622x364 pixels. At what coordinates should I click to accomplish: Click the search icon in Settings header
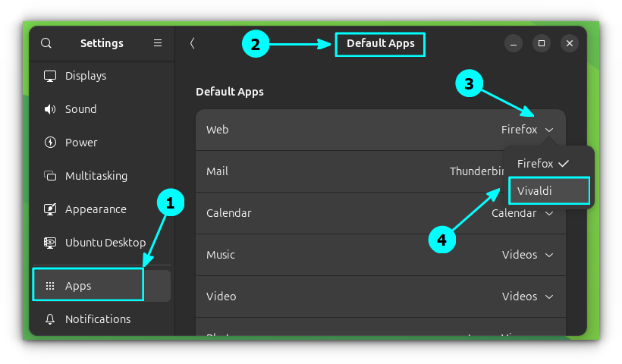coord(46,43)
